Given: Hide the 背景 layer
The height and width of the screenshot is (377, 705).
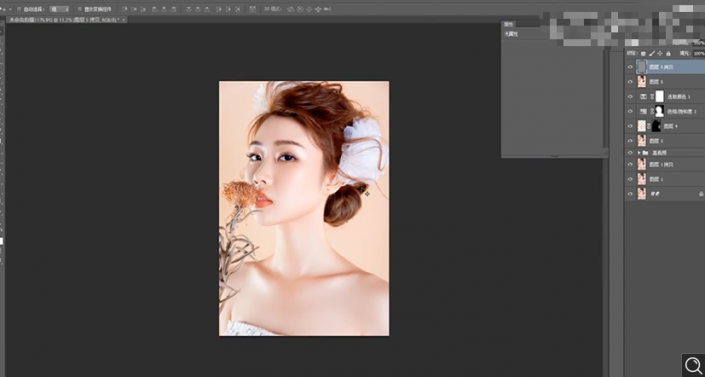Looking at the screenshot, I should click(630, 194).
